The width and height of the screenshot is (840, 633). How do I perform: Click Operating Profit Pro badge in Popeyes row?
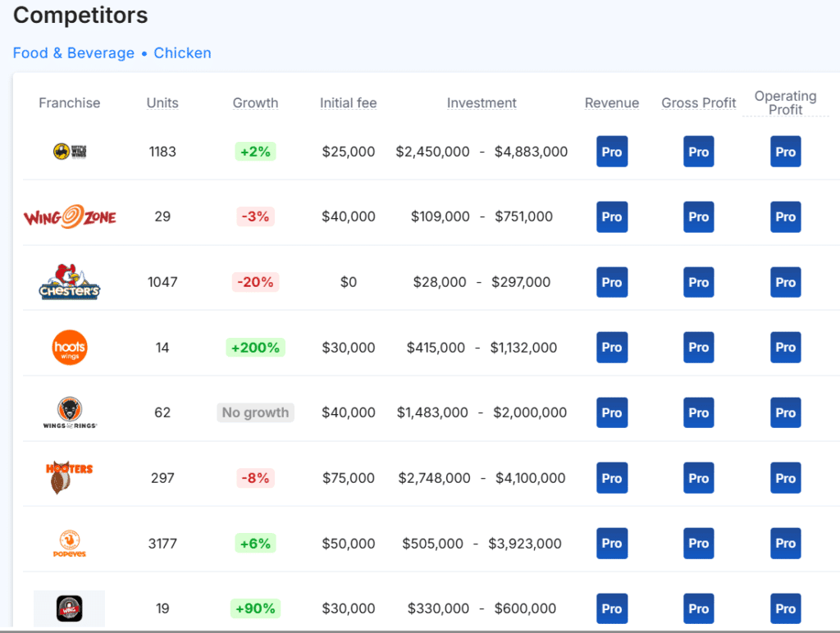click(785, 544)
